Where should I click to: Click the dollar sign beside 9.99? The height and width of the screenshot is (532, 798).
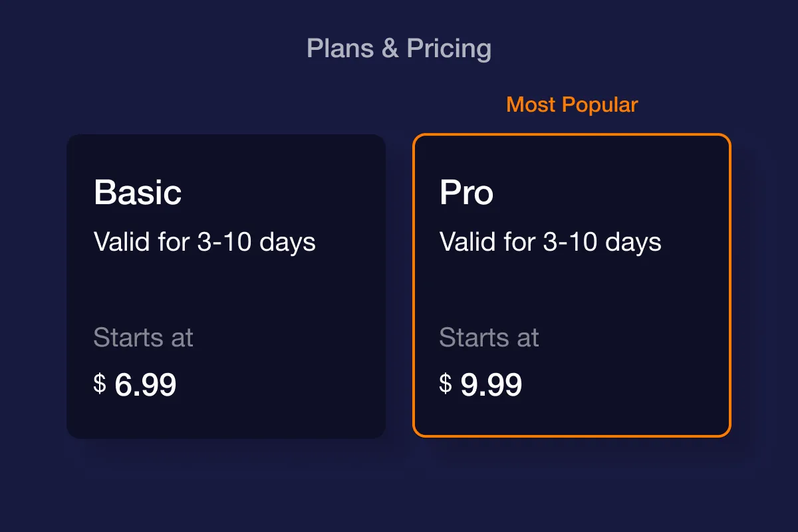click(x=446, y=384)
